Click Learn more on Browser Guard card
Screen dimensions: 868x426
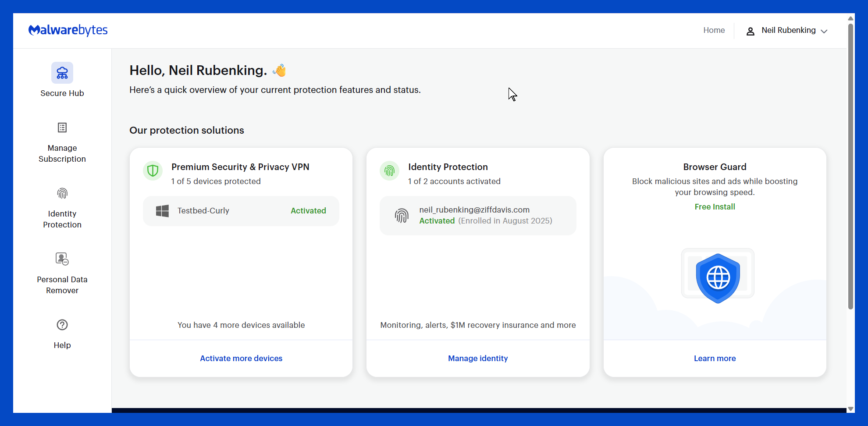pos(715,359)
